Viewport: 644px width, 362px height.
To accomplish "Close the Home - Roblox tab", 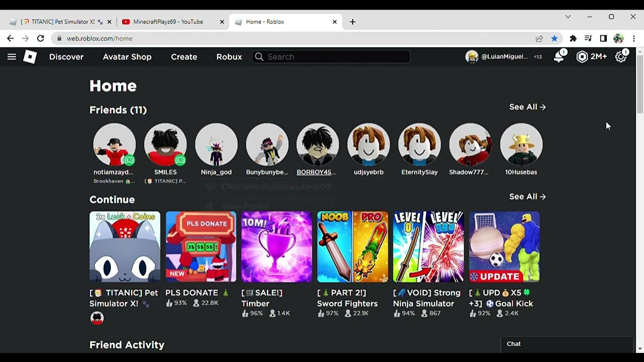I will pyautogui.click(x=335, y=22).
